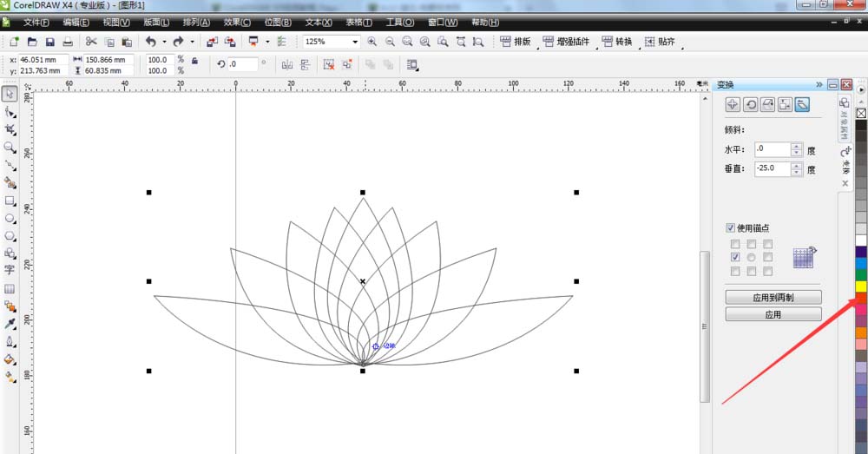The width and height of the screenshot is (868, 454).
Task: Switch docker to Position transform icon
Action: click(733, 105)
